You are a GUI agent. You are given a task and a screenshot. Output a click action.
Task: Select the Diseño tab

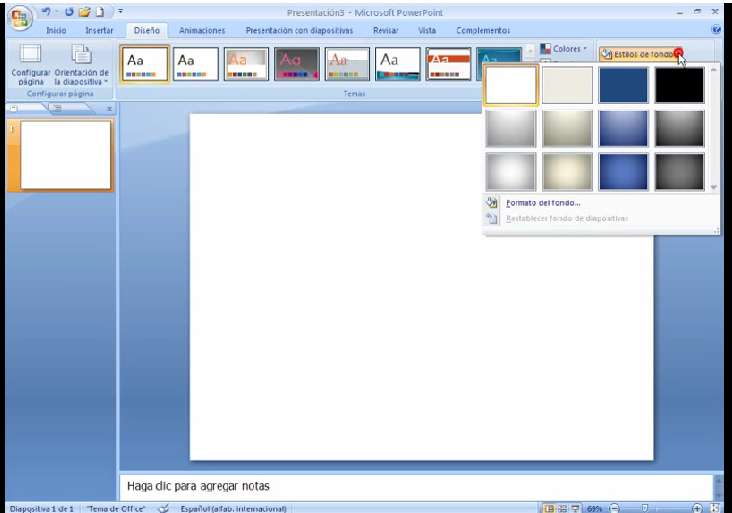pos(147,30)
